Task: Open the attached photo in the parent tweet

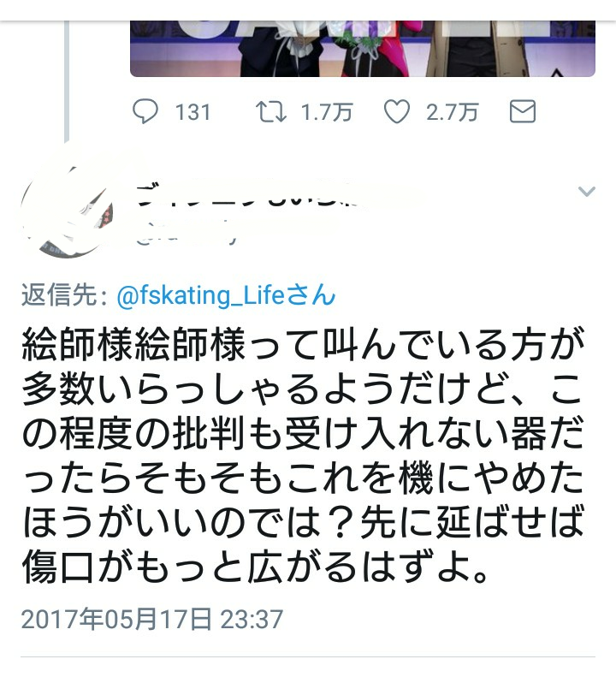Action: click(x=363, y=48)
